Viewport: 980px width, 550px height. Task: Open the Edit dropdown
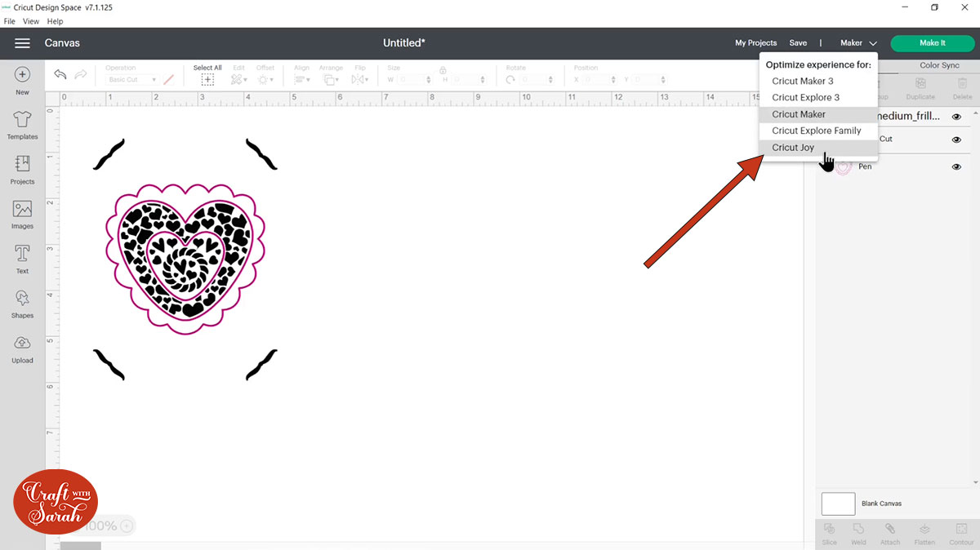pyautogui.click(x=238, y=80)
